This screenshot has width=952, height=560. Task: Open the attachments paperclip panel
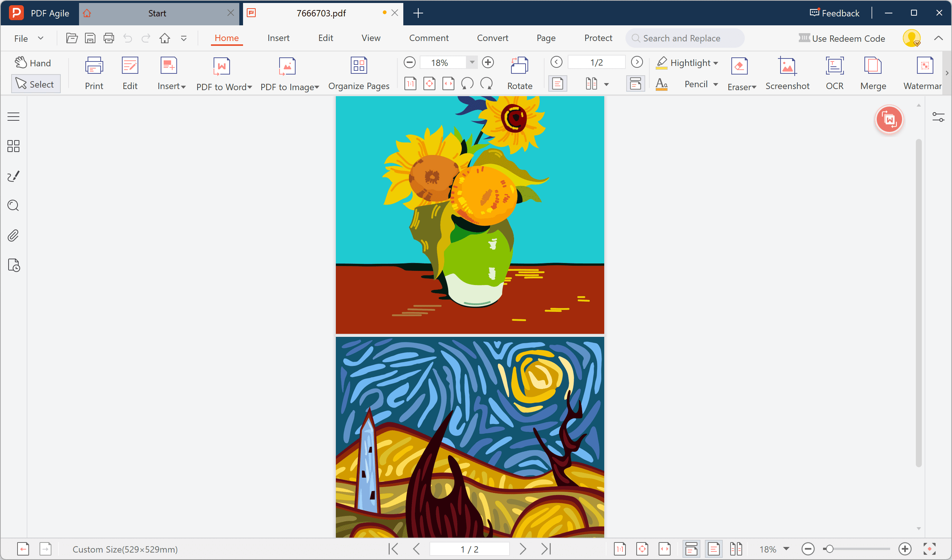click(x=13, y=235)
